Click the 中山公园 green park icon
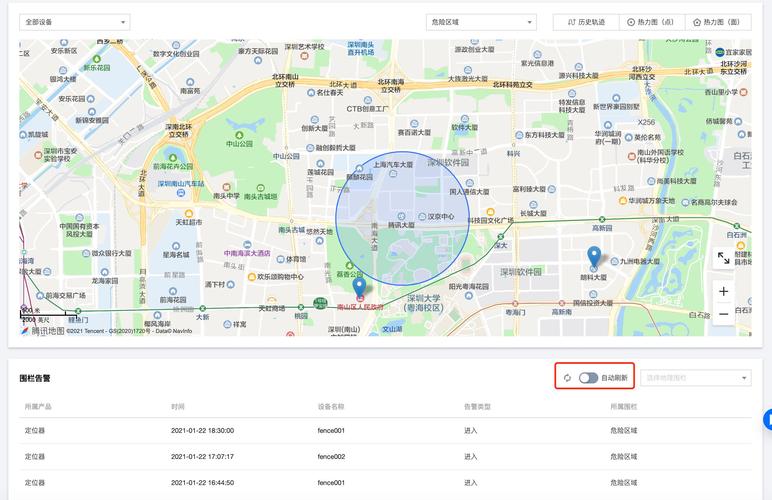 239,135
